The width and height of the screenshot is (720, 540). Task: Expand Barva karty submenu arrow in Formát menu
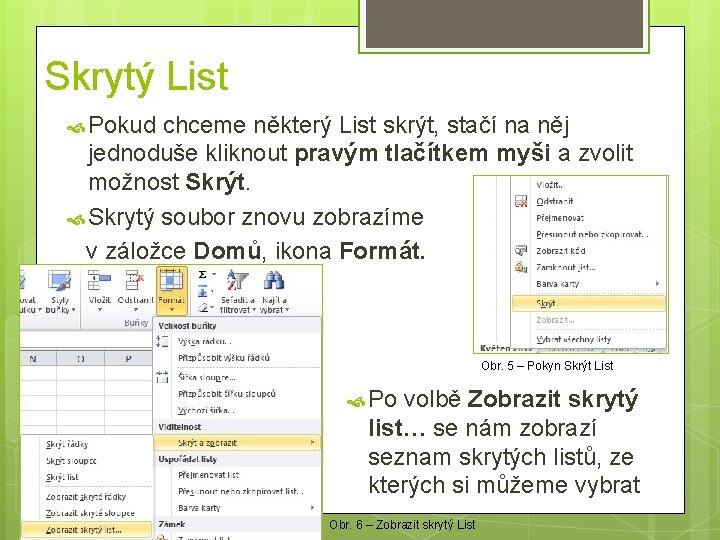pos(312,507)
